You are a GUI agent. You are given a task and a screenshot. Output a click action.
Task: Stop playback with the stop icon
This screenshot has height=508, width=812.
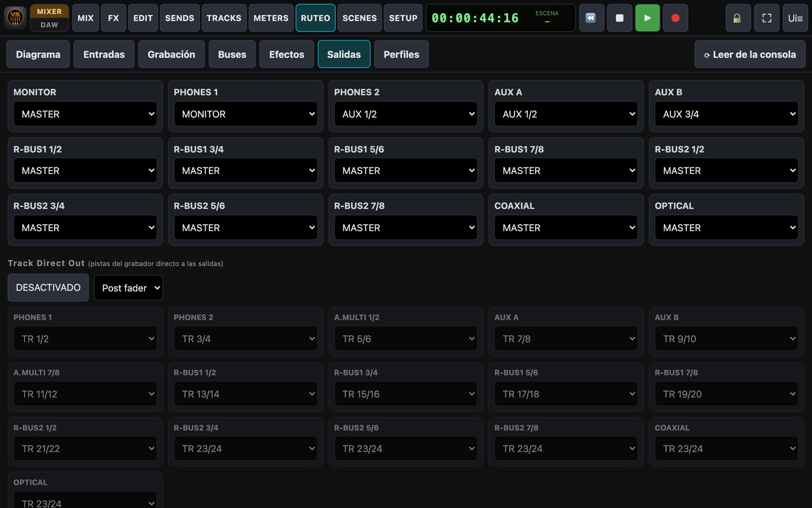click(619, 18)
